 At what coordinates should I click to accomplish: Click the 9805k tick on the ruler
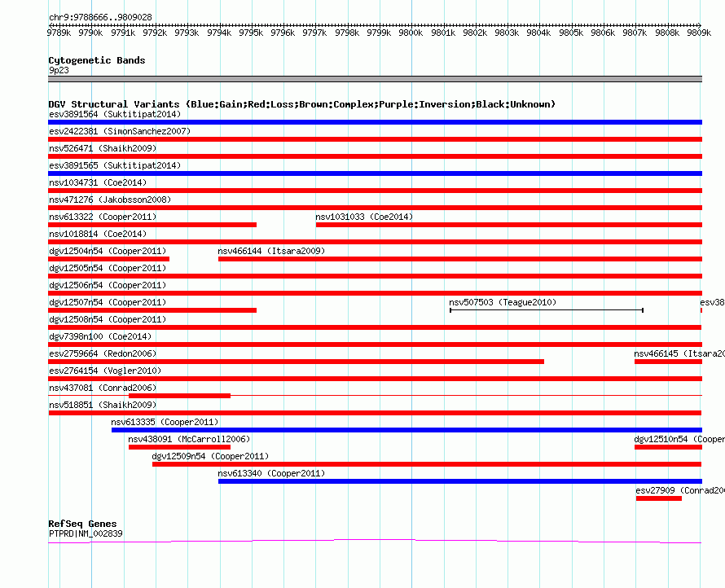[x=571, y=33]
